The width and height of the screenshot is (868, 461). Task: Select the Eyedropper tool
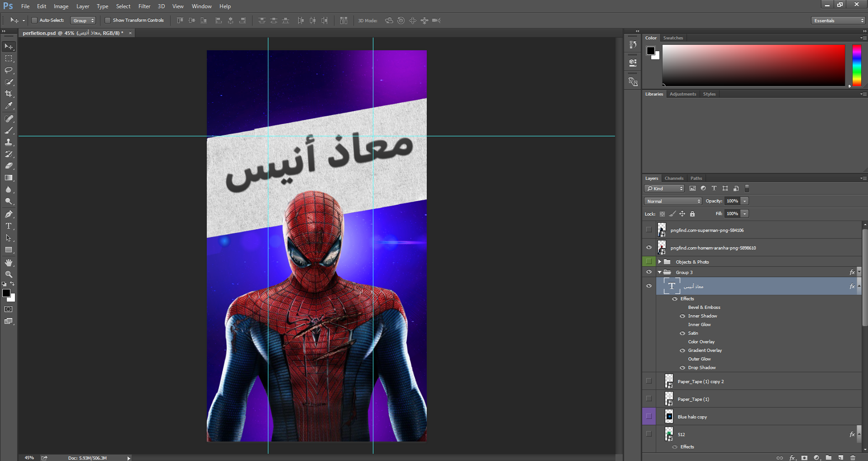9,106
